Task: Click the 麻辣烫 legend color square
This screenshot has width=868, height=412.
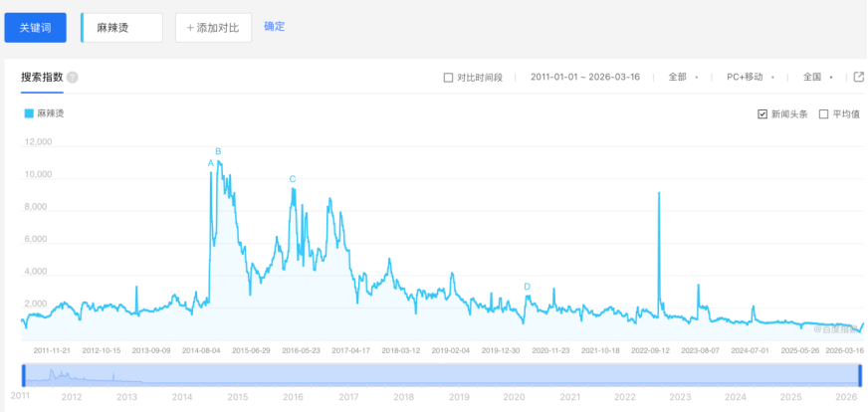Action: [x=29, y=113]
